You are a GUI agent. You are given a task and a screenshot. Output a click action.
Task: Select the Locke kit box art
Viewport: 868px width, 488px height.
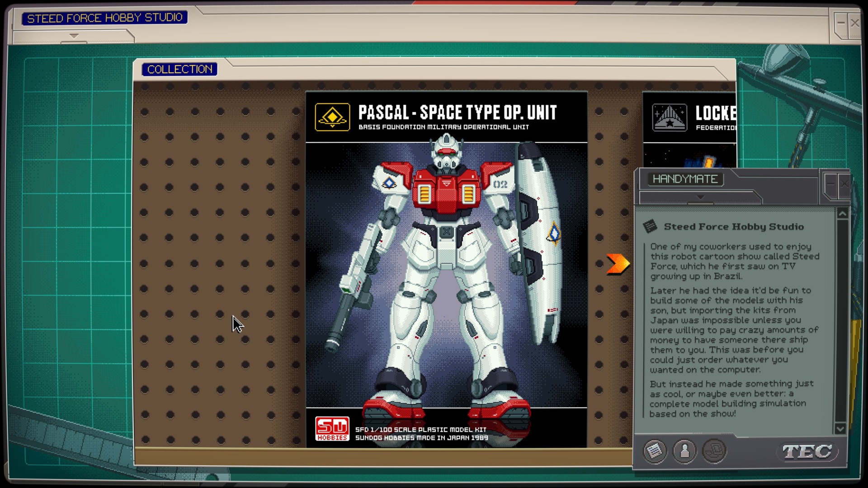pos(689,154)
